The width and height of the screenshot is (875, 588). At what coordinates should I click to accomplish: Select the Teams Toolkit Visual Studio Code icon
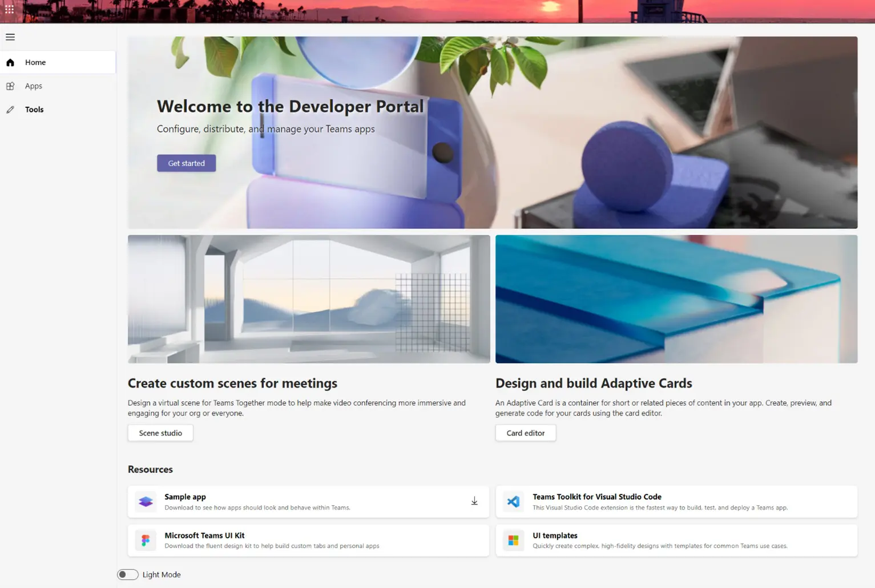tap(513, 501)
